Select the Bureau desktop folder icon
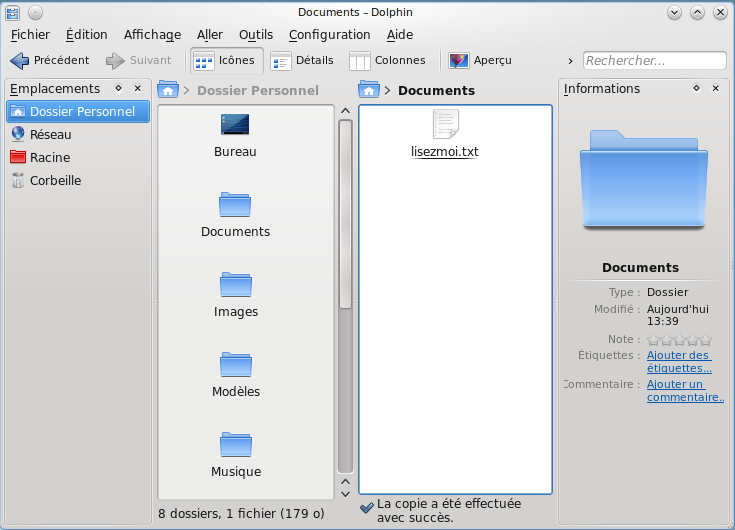The image size is (735, 530). coord(235,126)
